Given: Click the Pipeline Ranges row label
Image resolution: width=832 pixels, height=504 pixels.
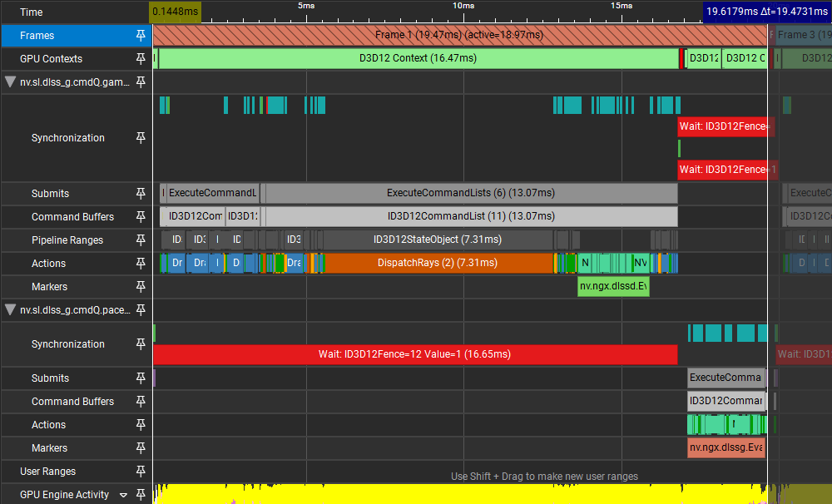Looking at the screenshot, I should click(x=67, y=240).
